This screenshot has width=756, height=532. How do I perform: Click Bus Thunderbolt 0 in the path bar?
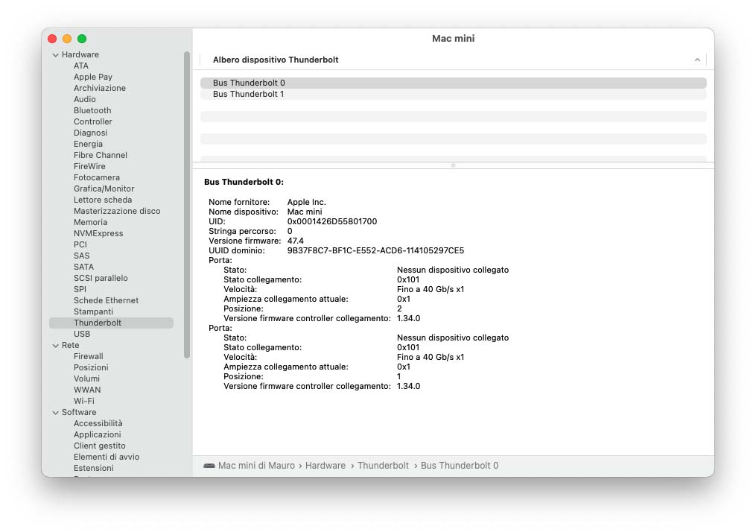[460, 466]
